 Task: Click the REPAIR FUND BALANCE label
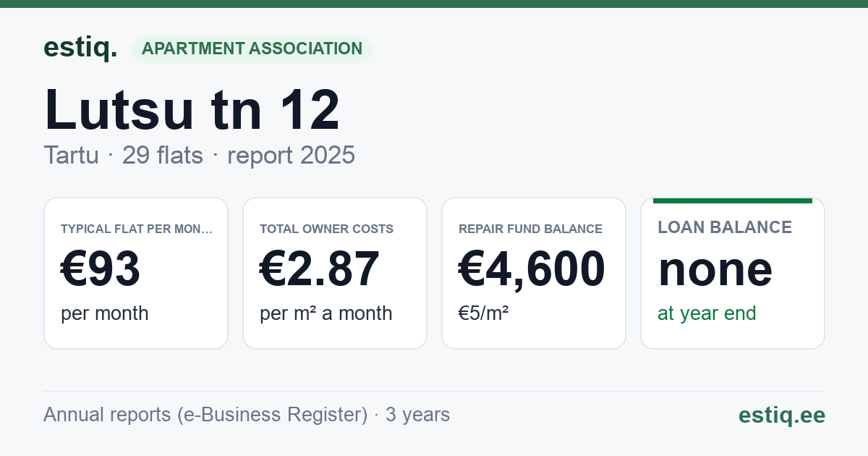[530, 229]
